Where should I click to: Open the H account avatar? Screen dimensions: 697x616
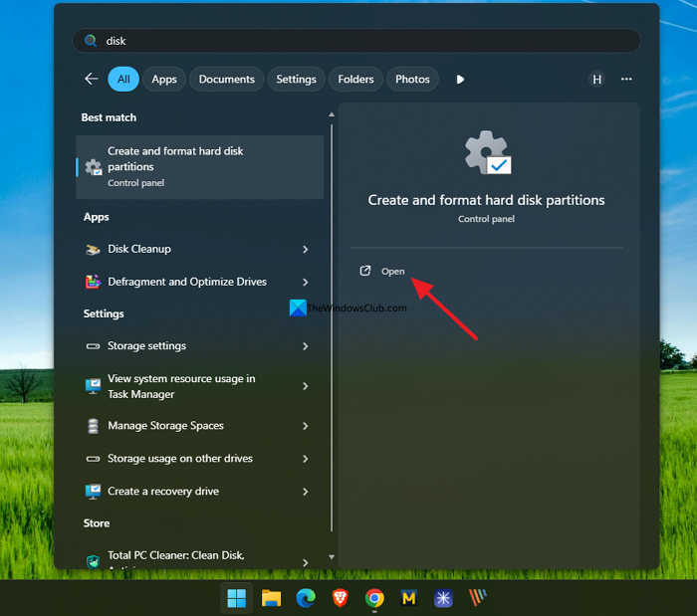coord(596,79)
